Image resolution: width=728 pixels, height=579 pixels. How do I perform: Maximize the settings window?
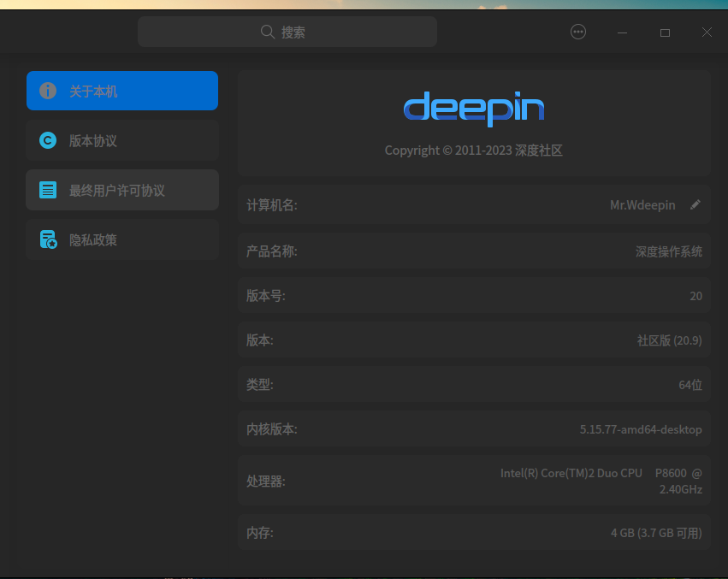[665, 32]
